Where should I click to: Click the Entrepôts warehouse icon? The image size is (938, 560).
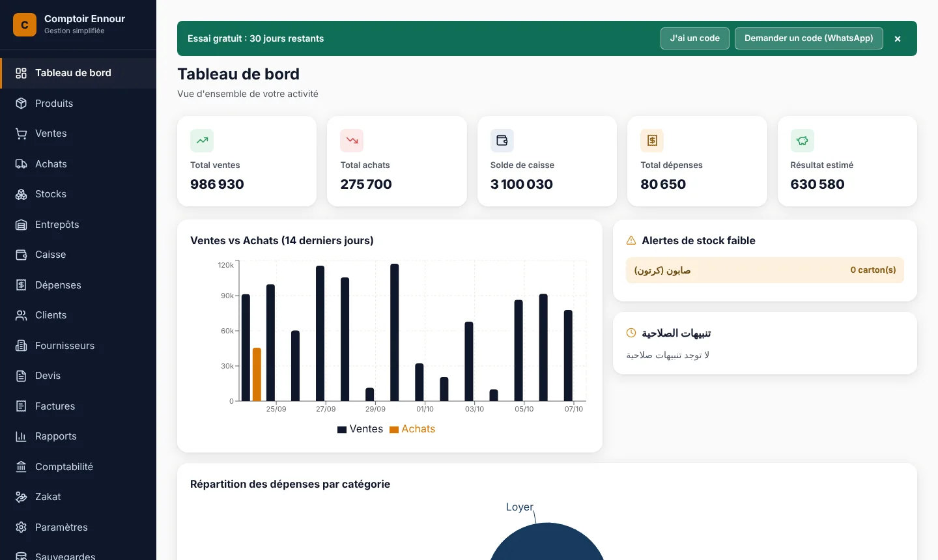click(x=21, y=225)
